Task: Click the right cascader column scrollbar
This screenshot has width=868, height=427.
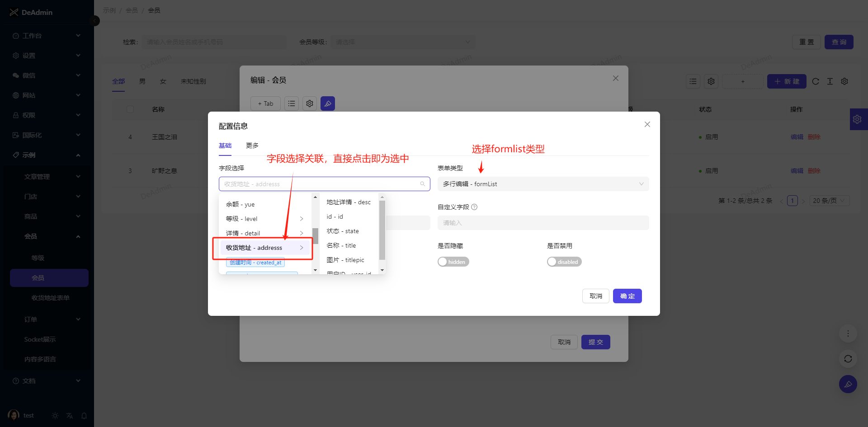Action: (382, 230)
